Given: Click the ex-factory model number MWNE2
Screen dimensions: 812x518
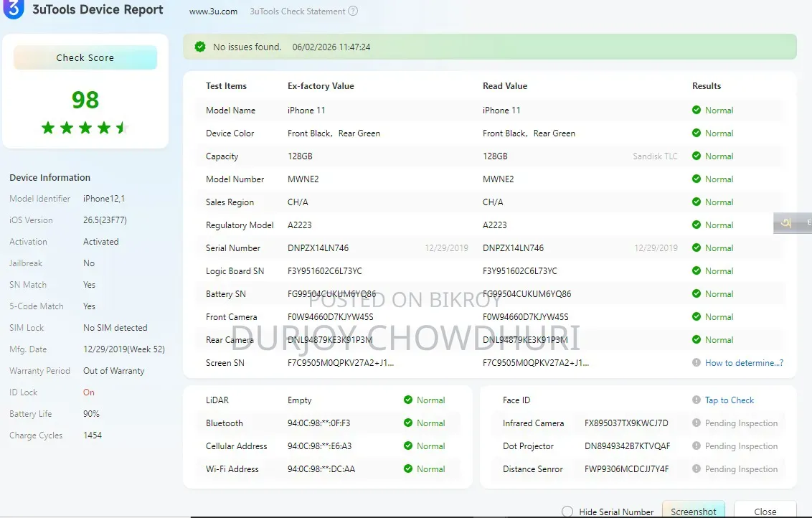Looking at the screenshot, I should (303, 179).
